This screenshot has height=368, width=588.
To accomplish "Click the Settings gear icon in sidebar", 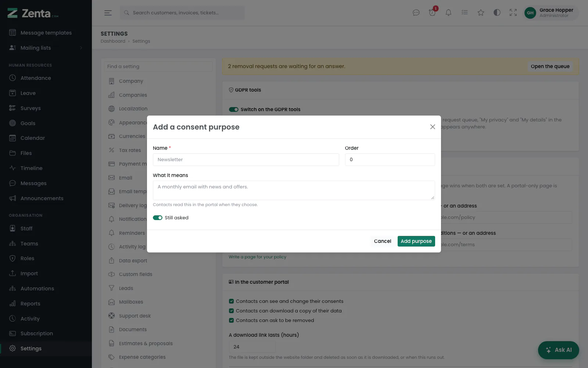I will click(x=12, y=348).
